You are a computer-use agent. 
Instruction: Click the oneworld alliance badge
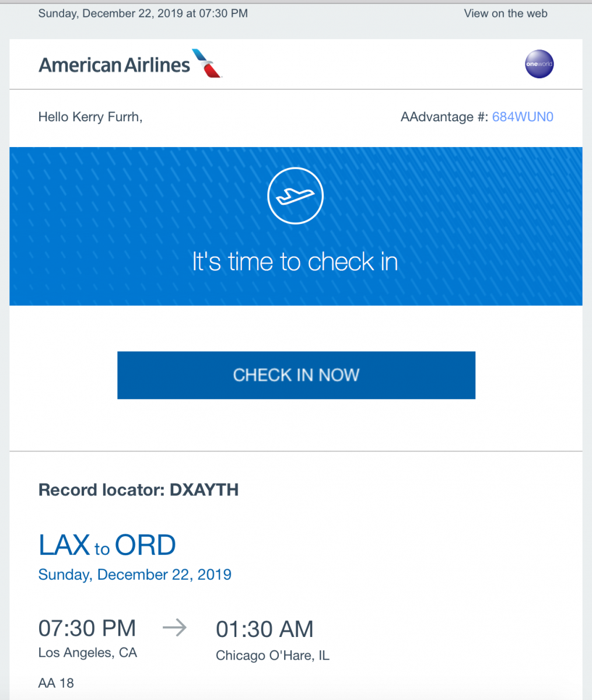[539, 64]
